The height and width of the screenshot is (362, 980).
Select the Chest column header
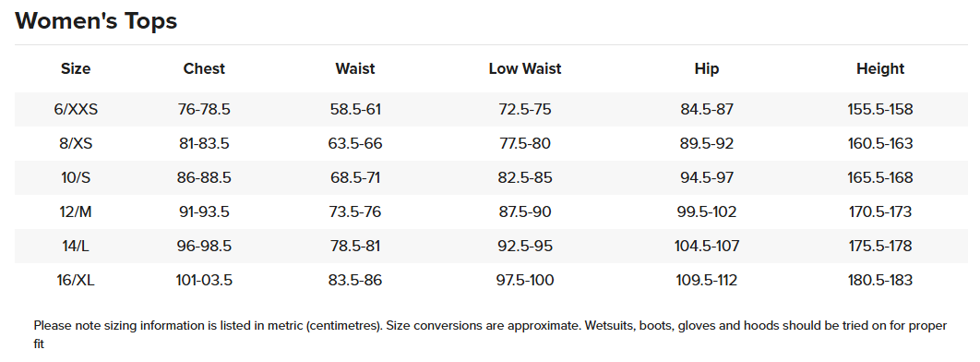pyautogui.click(x=204, y=68)
